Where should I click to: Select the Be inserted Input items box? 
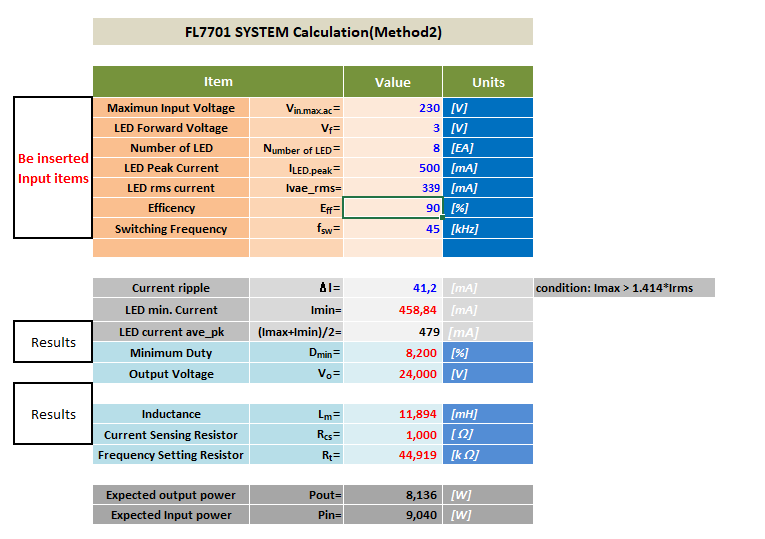[53, 167]
